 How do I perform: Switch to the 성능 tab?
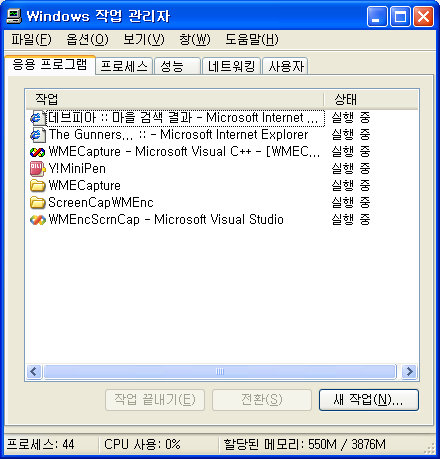click(177, 66)
